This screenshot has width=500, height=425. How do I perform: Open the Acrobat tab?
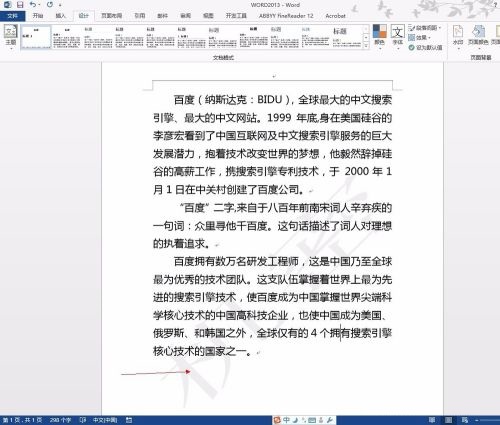pyautogui.click(x=335, y=16)
